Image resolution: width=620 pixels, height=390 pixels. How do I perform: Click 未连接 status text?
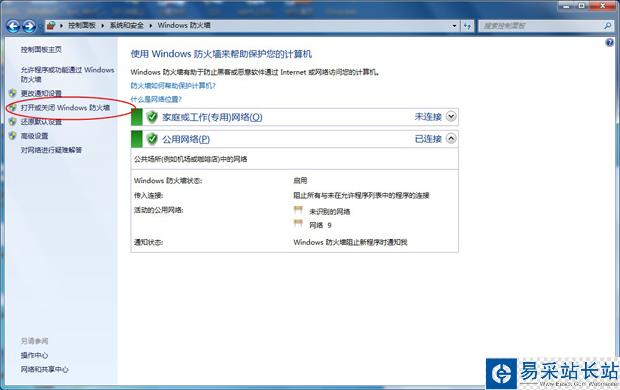click(428, 117)
